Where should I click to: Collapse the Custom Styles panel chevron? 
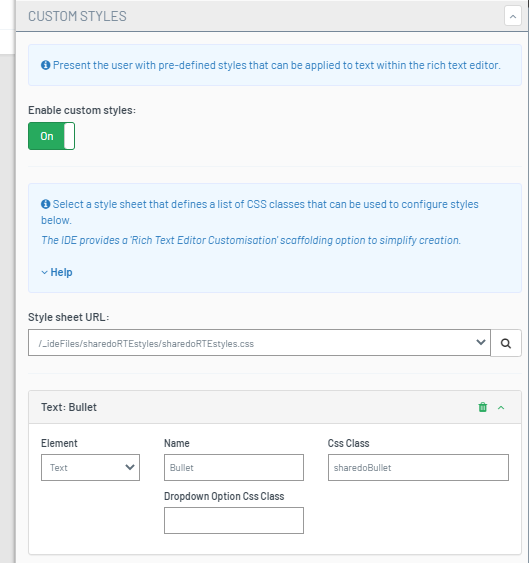tap(512, 16)
